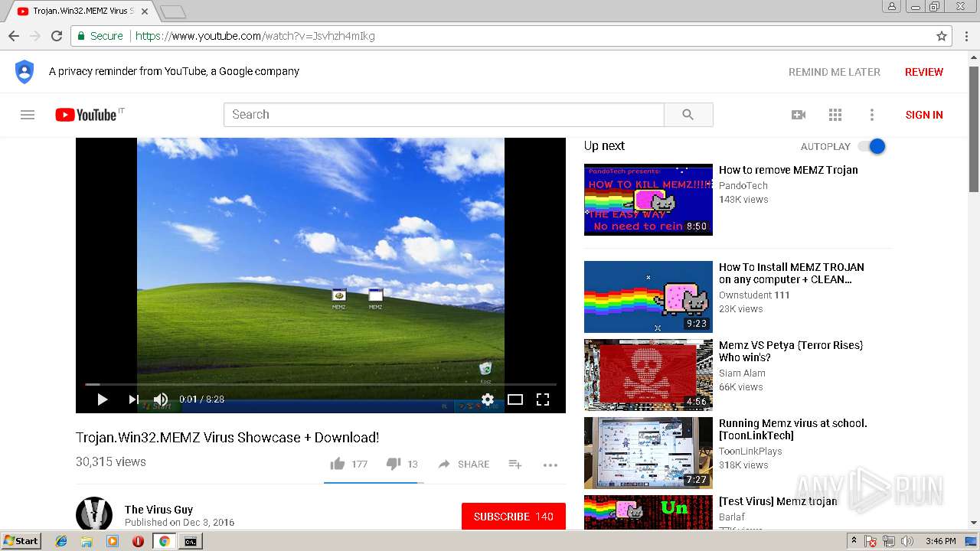Share the video
Viewport: 980px width, 551px height.
point(463,464)
